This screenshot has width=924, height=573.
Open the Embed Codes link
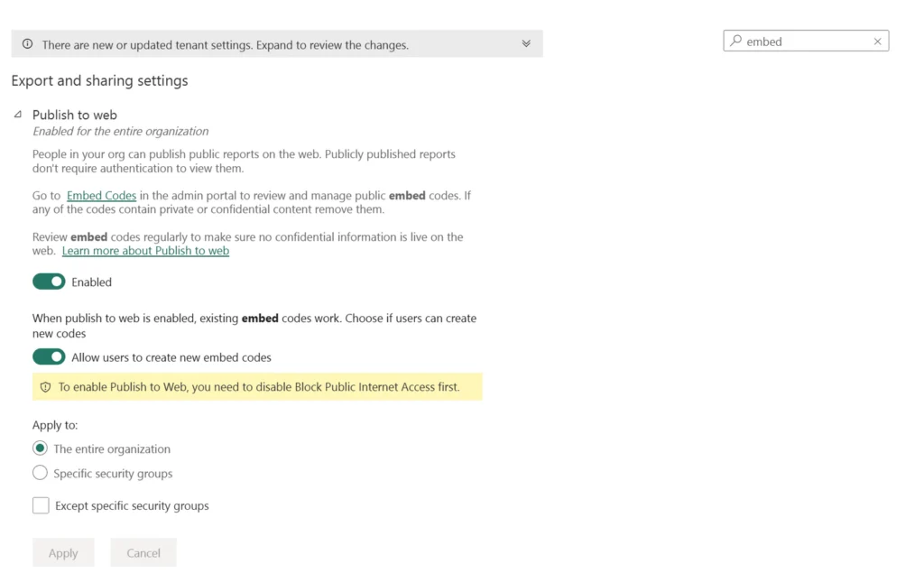(101, 195)
